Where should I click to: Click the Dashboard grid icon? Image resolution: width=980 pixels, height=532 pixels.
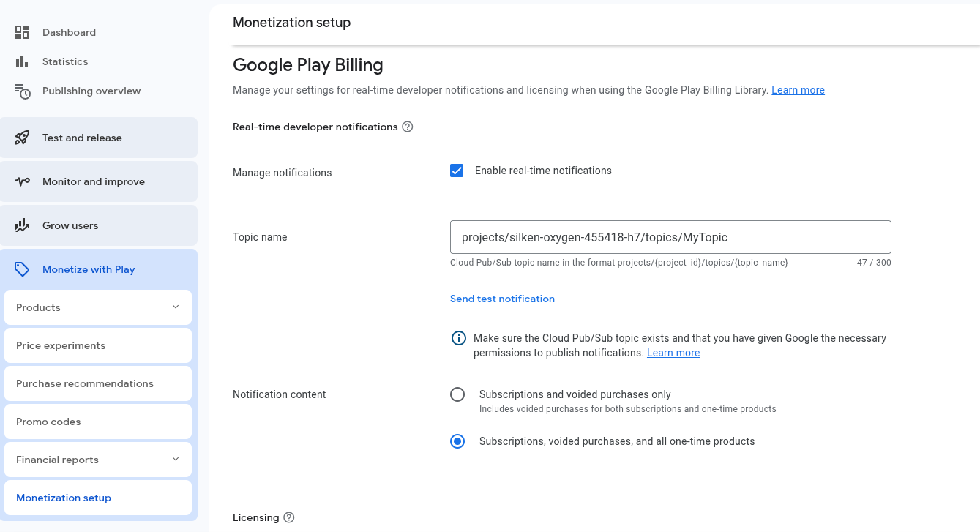tap(22, 32)
